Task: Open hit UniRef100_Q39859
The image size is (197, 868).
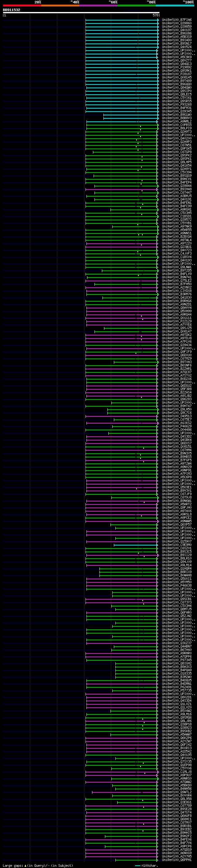Action: click(x=177, y=26)
